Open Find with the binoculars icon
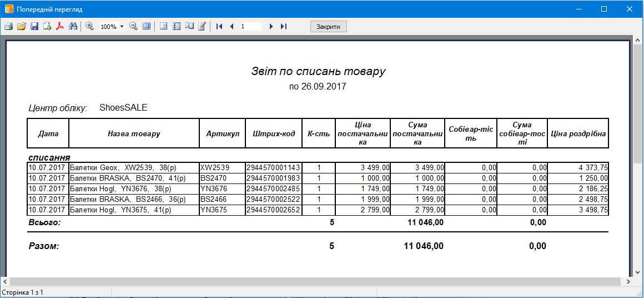Image resolution: width=644 pixels, height=298 pixels. [x=73, y=26]
